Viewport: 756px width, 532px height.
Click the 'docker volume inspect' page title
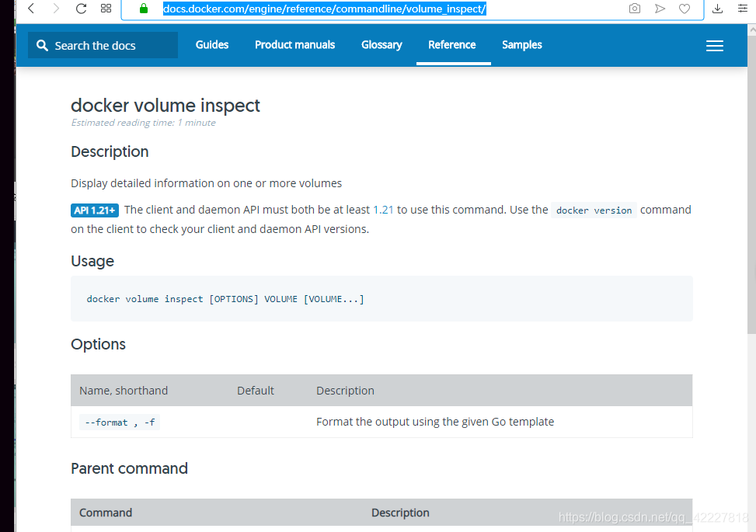point(165,106)
